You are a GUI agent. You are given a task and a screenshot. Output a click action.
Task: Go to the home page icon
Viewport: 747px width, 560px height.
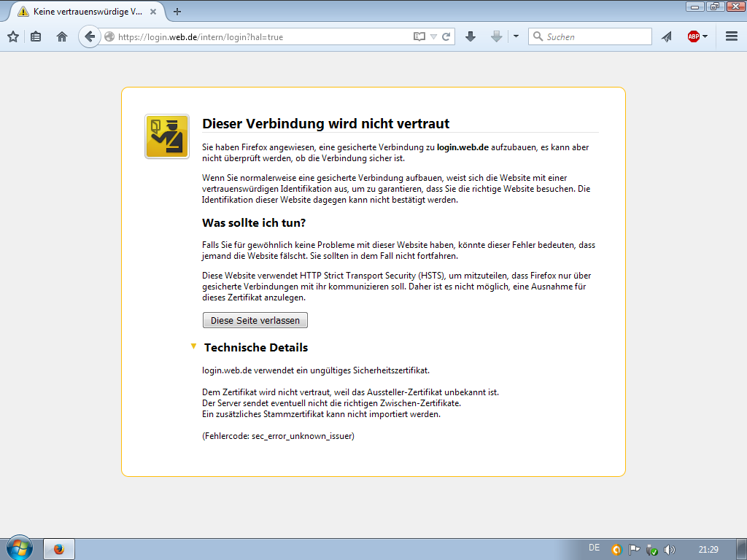click(62, 36)
